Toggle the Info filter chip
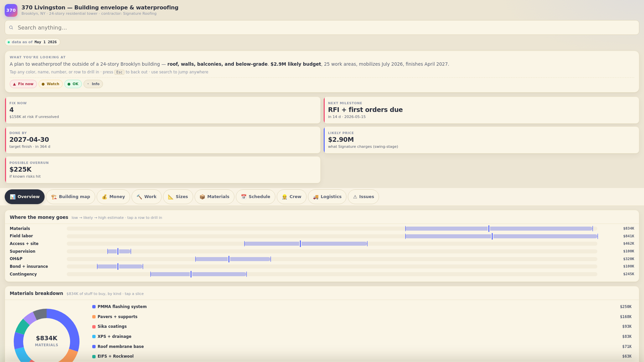This screenshot has width=644, height=362. tap(93, 84)
